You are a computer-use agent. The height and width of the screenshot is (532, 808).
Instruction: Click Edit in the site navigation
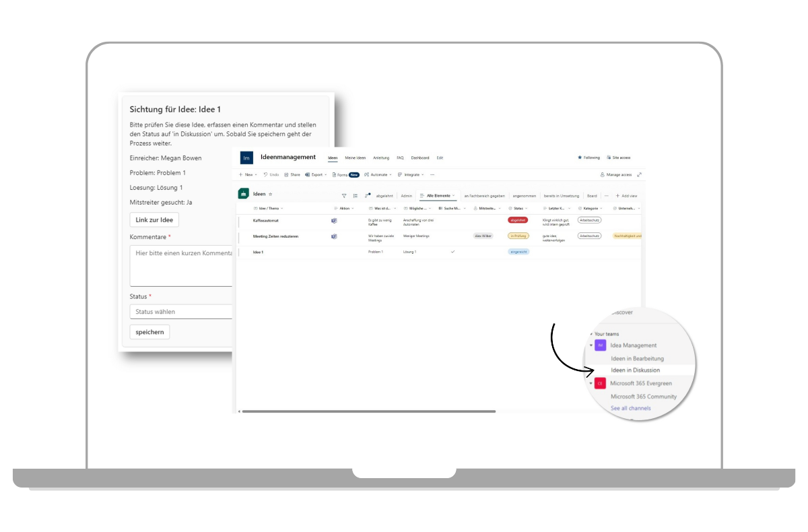[x=440, y=158]
